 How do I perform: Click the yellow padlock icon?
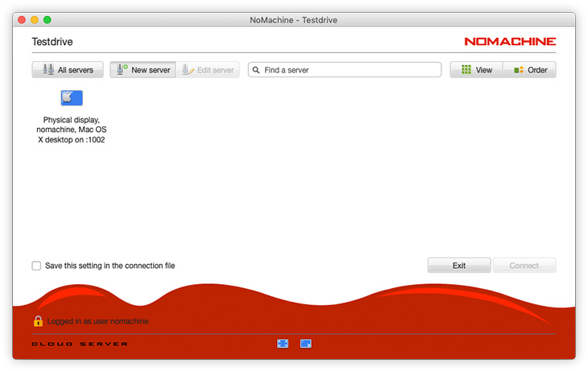pyautogui.click(x=38, y=321)
